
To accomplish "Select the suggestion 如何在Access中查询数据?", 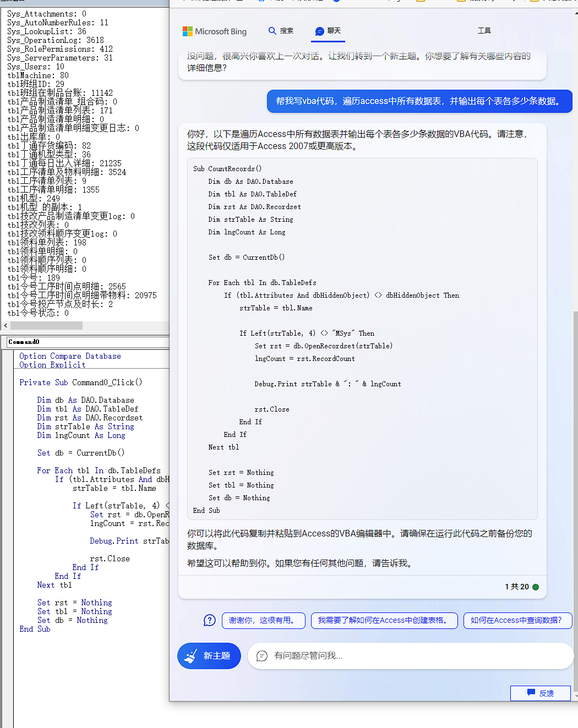I will coord(517,620).
